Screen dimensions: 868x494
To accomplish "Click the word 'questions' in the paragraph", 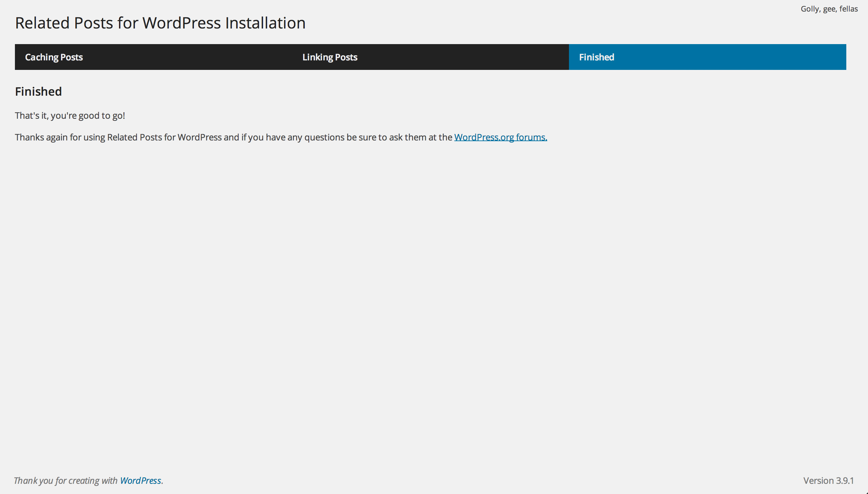I will [324, 137].
